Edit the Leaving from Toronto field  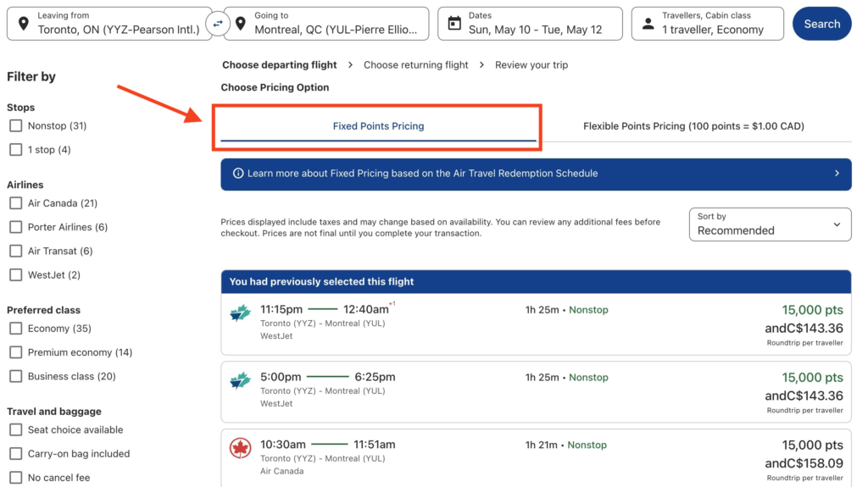(x=109, y=24)
